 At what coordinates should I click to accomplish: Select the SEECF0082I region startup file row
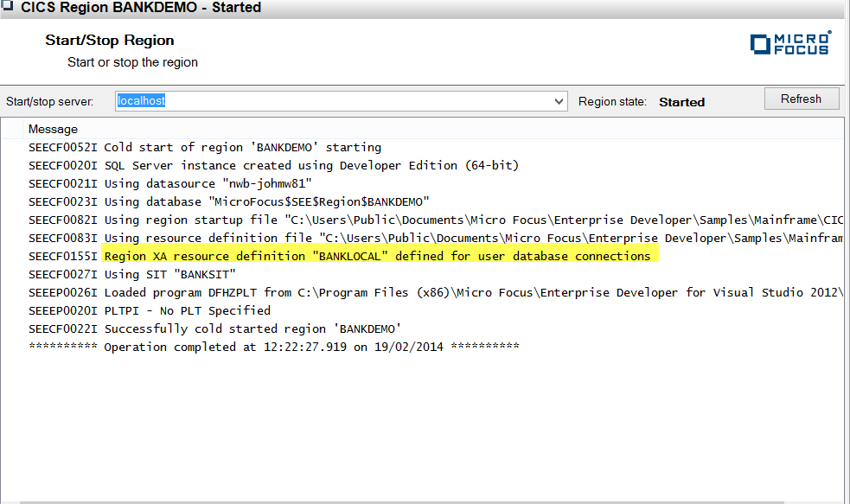pos(432,220)
